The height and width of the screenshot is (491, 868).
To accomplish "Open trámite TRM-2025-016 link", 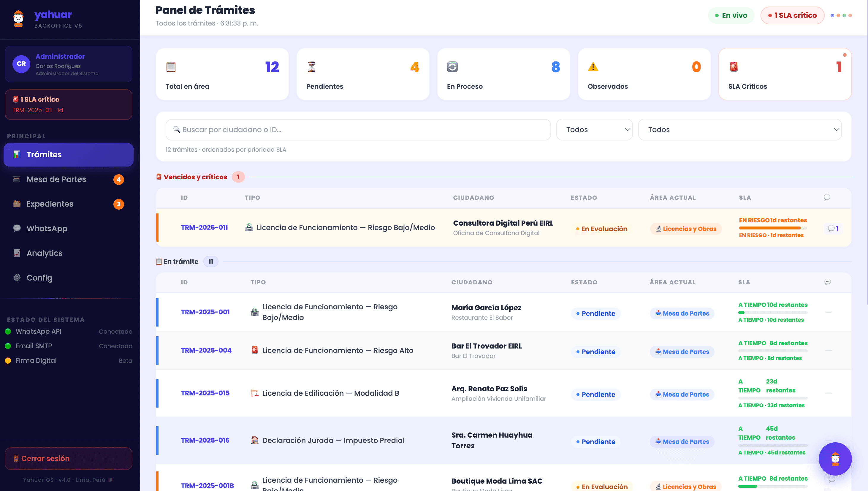I will 205,440.
